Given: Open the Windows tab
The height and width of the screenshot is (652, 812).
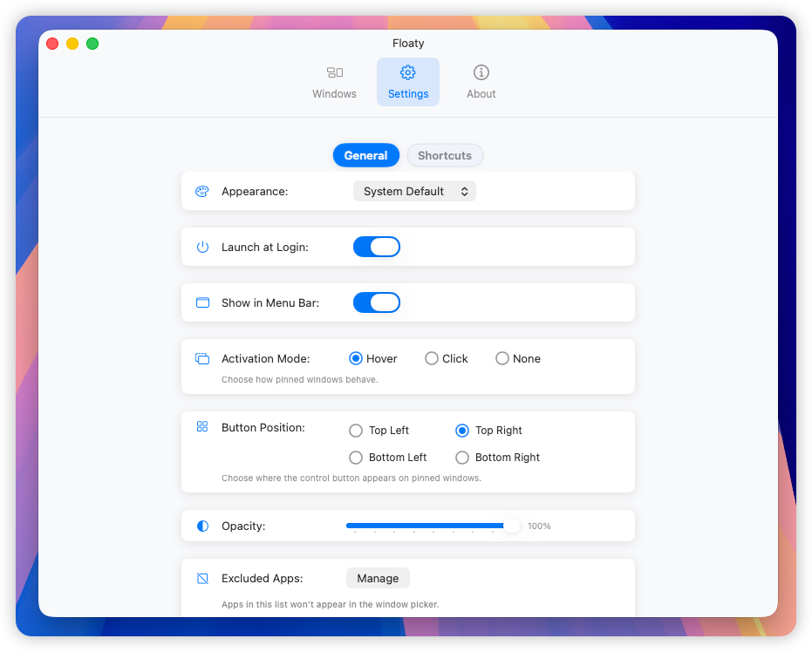Looking at the screenshot, I should 334,82.
